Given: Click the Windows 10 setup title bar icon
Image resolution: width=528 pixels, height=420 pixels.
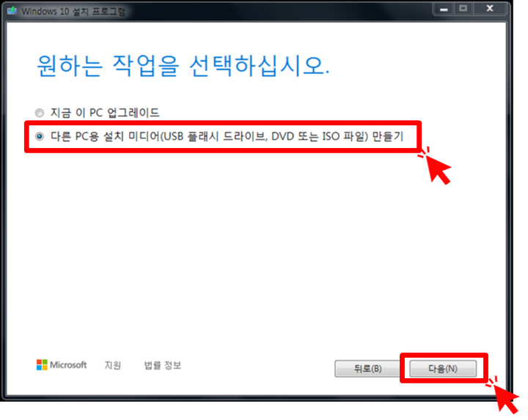Looking at the screenshot, I should pyautogui.click(x=12, y=11).
